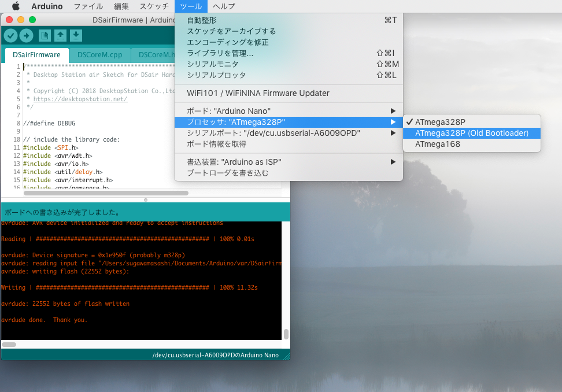
Task: Click the horizontal scrollbar of code editor
Action: [106, 193]
